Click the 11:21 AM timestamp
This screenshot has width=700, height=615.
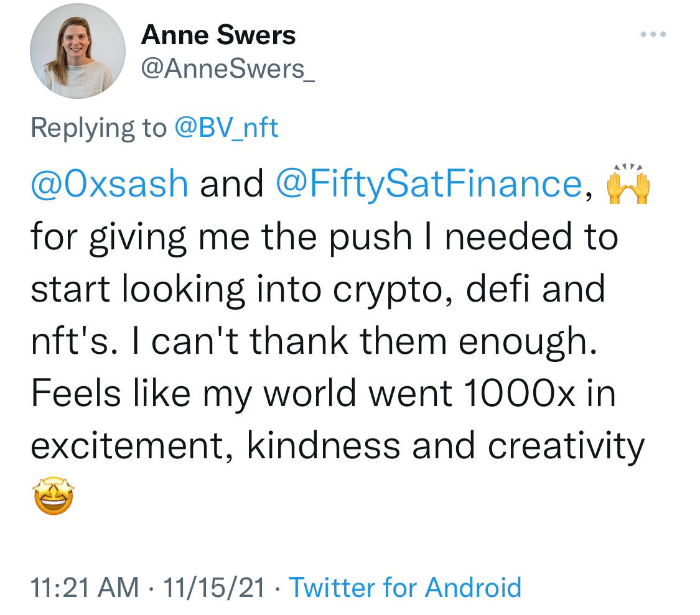tap(85, 587)
